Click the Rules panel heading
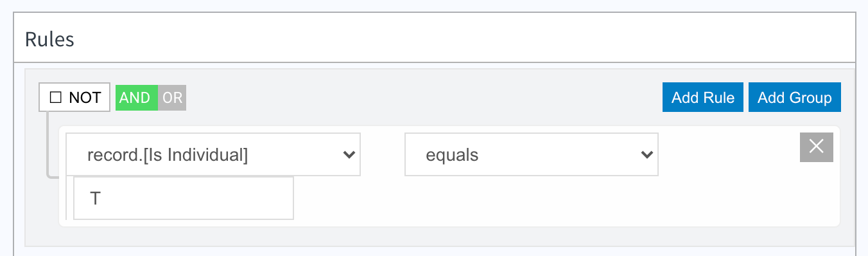 click(50, 40)
